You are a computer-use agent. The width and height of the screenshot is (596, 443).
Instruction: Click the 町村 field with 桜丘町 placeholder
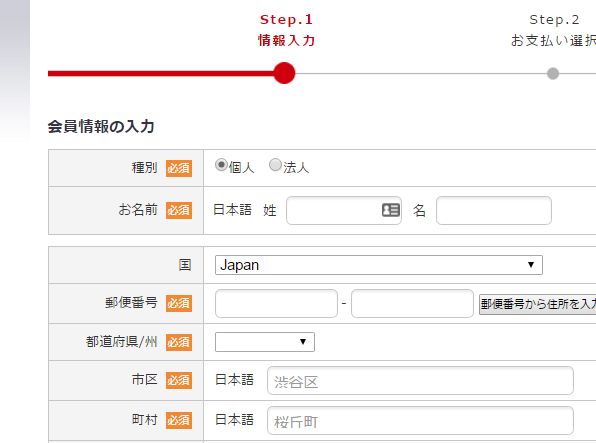420,421
